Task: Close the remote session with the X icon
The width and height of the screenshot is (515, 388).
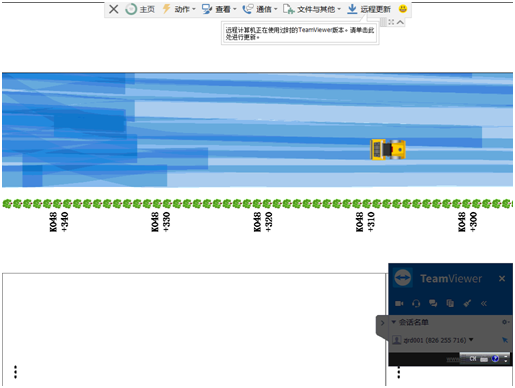Action: click(x=114, y=9)
